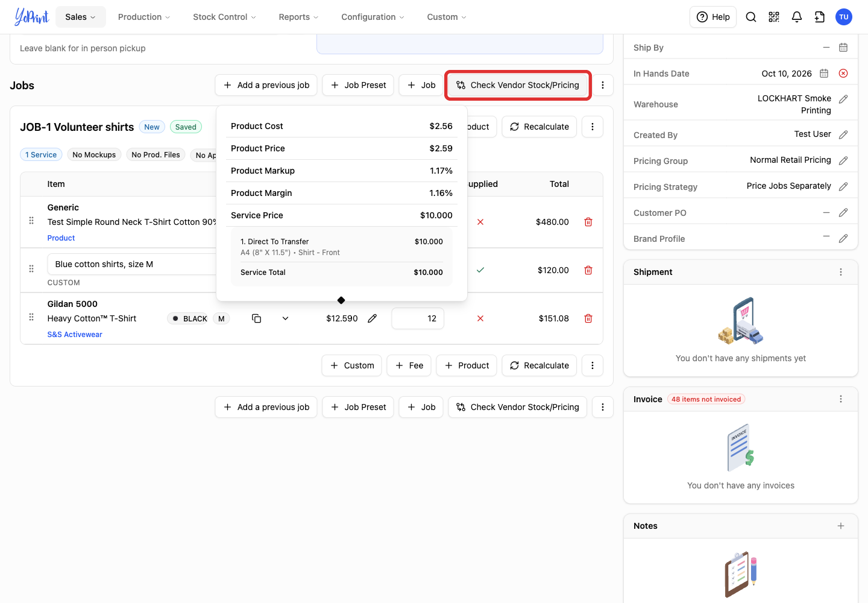Toggle supplied status on the Gildan 5000 row
The image size is (868, 603).
point(480,318)
